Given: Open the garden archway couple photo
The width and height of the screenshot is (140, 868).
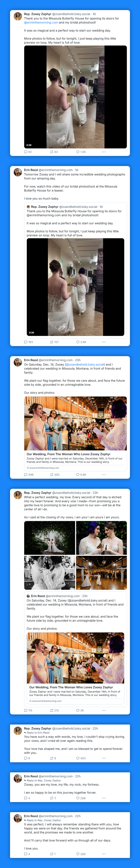Looking at the screenshot, I should click(x=50, y=538).
